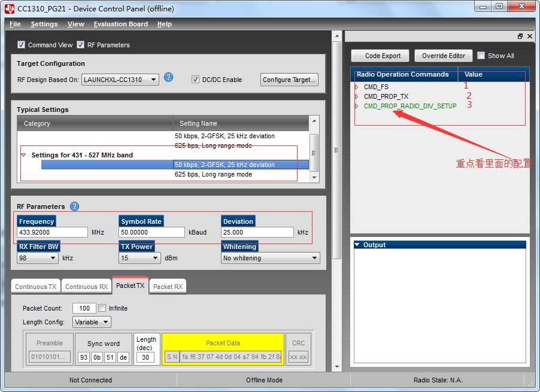The width and height of the screenshot is (540, 392).
Task: Collapse Settings for 431 - 527 MHz band
Action: click(23, 155)
